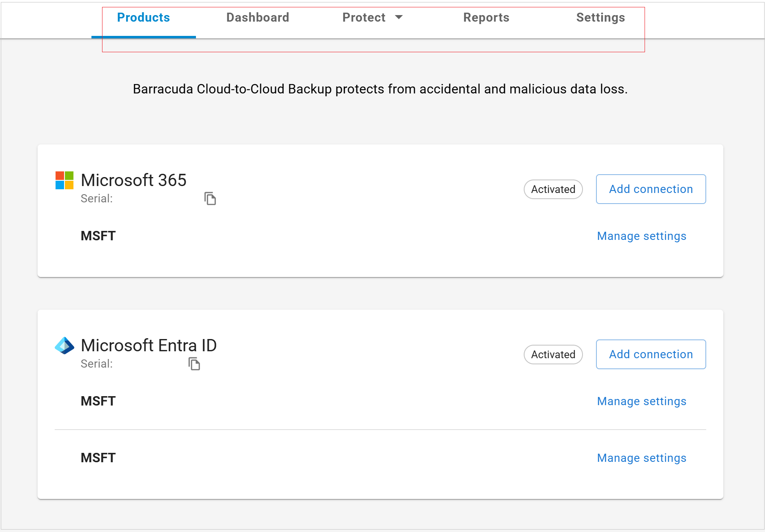Open the Products tab
765x532 pixels.
143,18
